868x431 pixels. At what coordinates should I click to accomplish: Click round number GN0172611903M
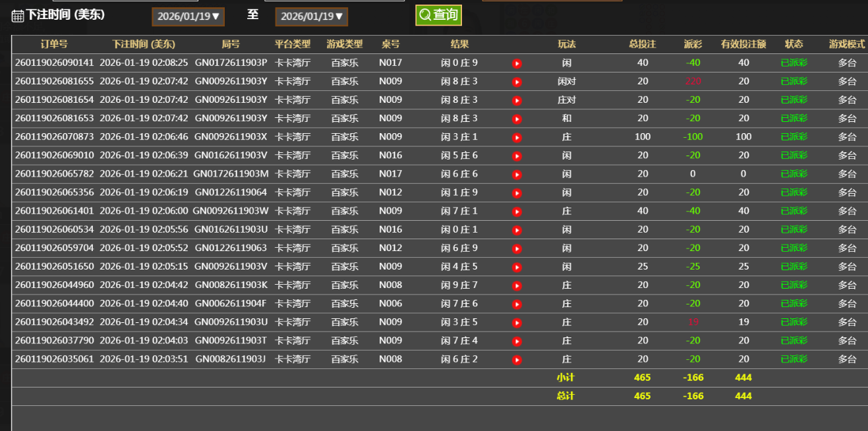click(231, 174)
